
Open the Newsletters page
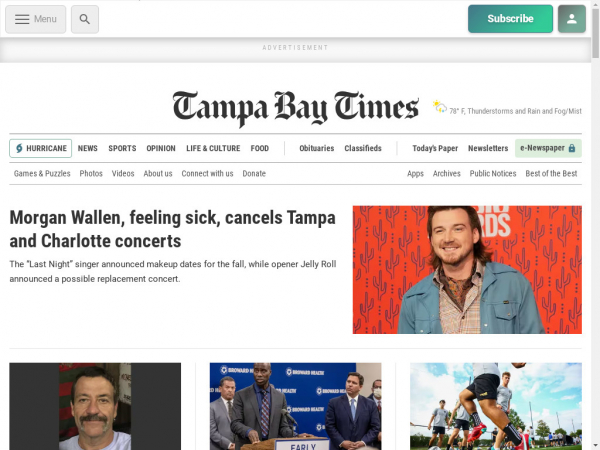pyautogui.click(x=488, y=148)
